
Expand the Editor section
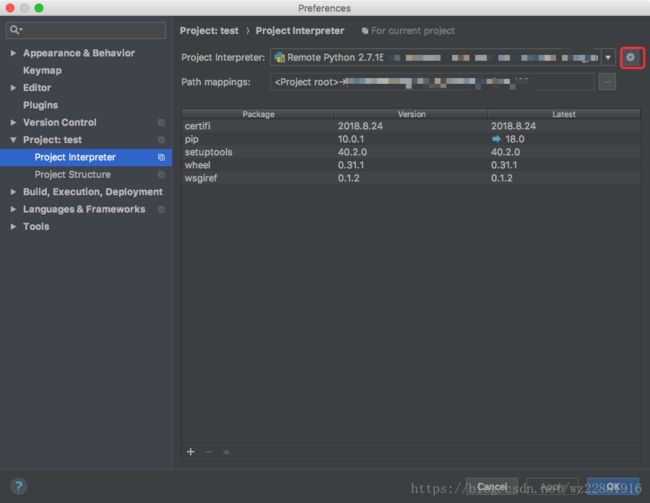click(x=13, y=88)
